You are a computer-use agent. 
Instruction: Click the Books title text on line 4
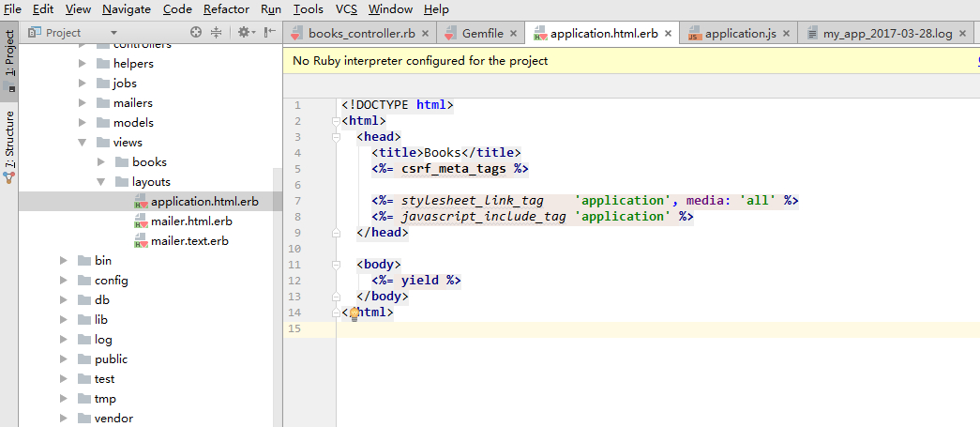pos(442,153)
